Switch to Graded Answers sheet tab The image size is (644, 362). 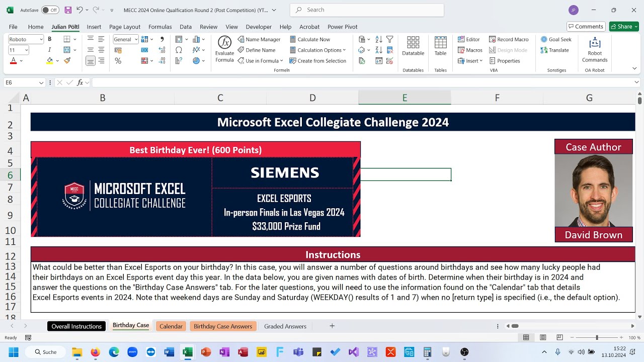tap(285, 326)
